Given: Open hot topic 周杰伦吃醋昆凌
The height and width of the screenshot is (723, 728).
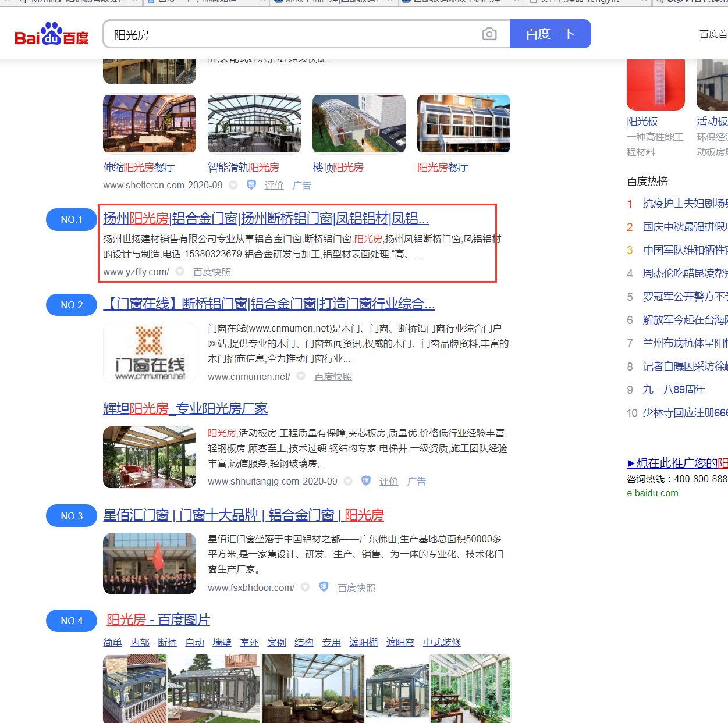Looking at the screenshot, I should pos(686,273).
